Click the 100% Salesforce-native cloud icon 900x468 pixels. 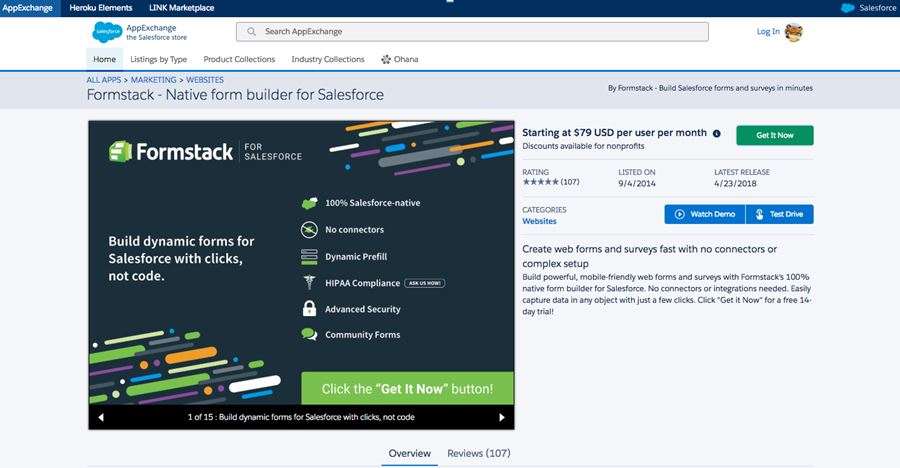point(309,203)
